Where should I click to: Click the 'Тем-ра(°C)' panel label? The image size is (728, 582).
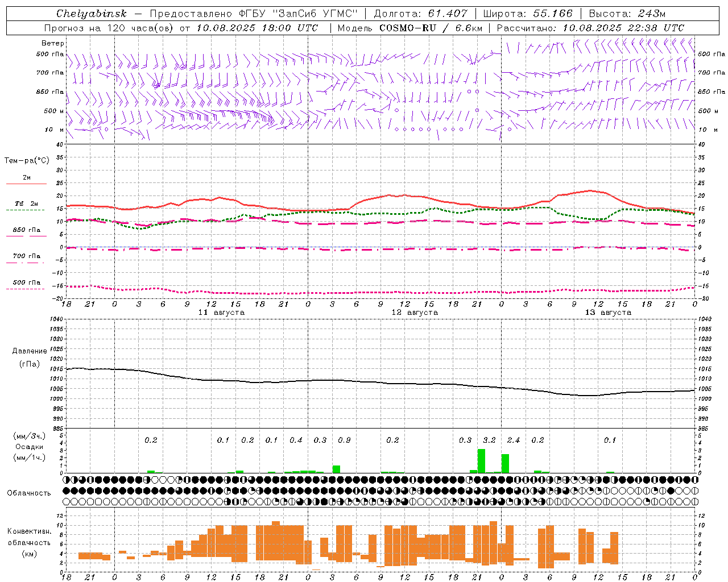(x=27, y=161)
